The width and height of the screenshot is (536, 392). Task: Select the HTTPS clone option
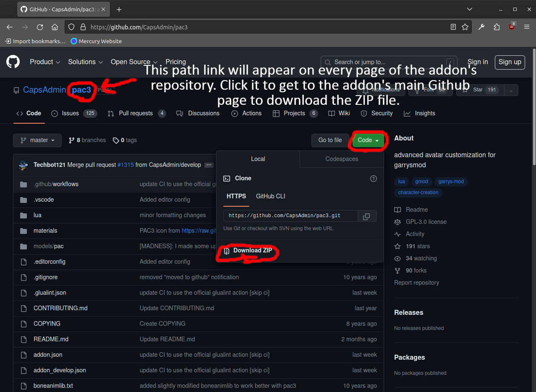tap(236, 196)
